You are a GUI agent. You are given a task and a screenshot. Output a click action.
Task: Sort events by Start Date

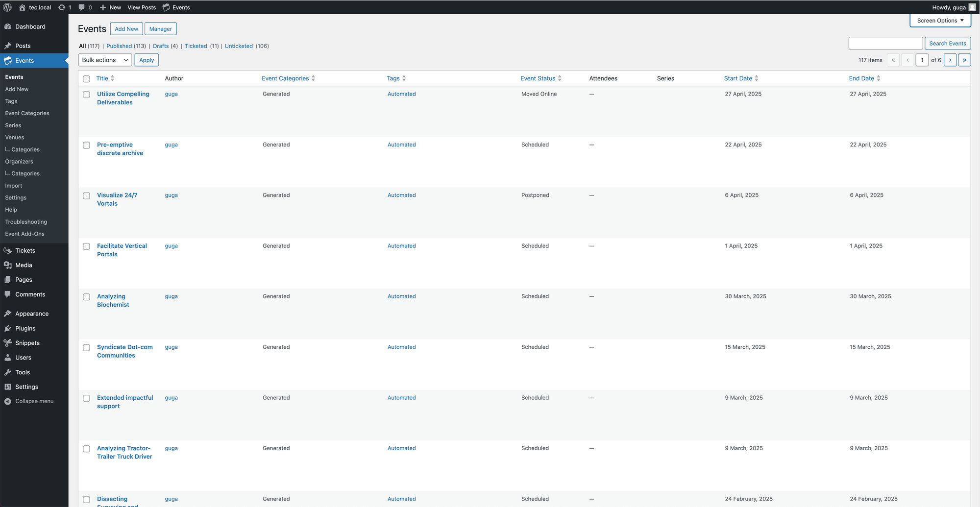738,78
